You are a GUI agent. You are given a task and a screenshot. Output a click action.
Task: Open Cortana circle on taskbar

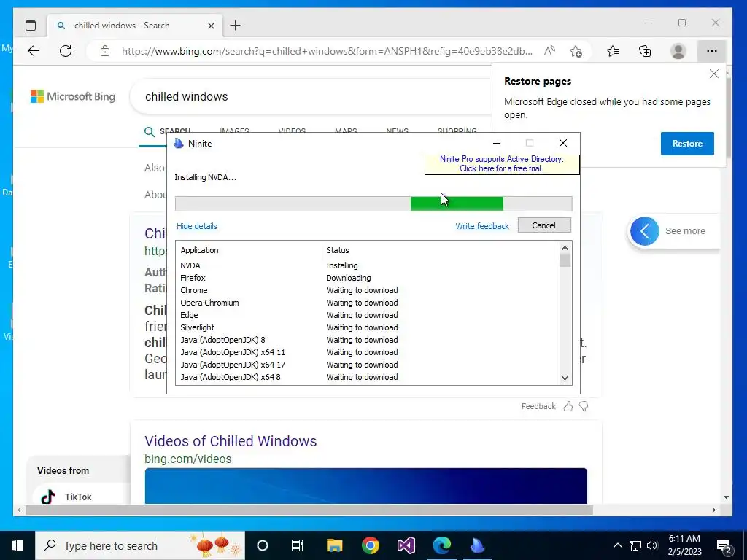263,545
